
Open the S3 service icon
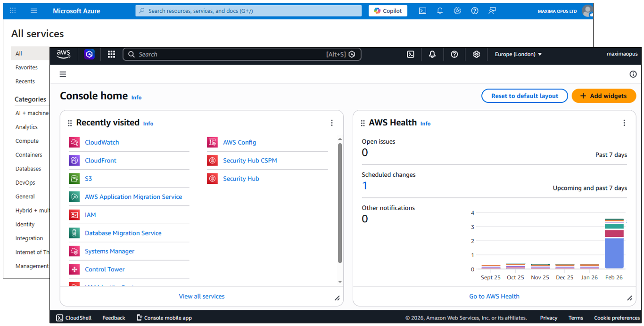click(74, 179)
